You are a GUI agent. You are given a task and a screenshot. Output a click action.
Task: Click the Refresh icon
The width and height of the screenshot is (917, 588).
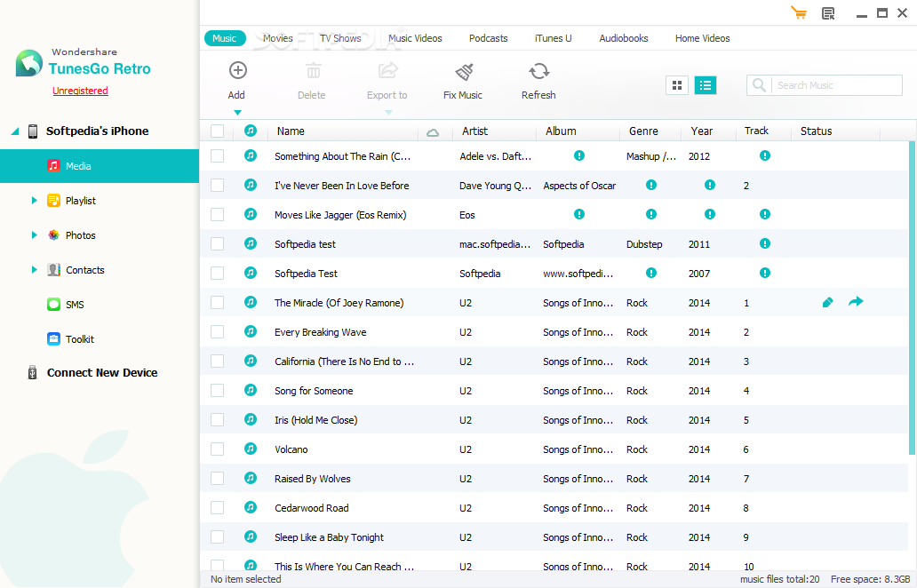[538, 71]
